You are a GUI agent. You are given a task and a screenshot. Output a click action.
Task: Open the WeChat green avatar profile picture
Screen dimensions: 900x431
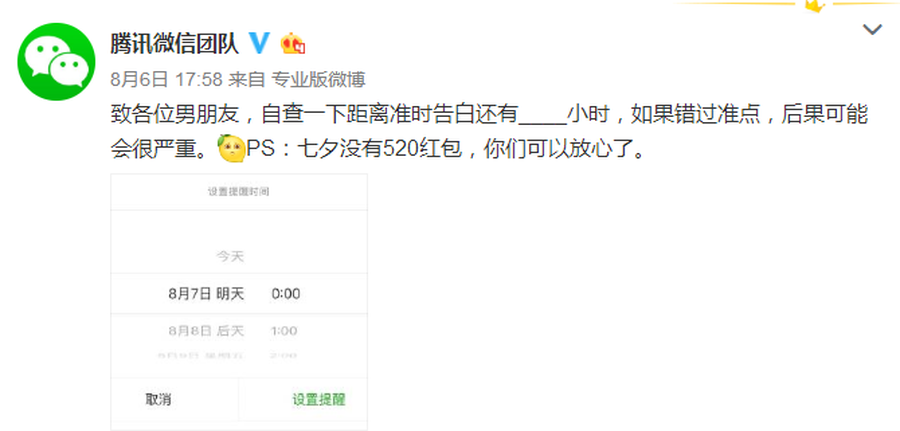[x=56, y=61]
